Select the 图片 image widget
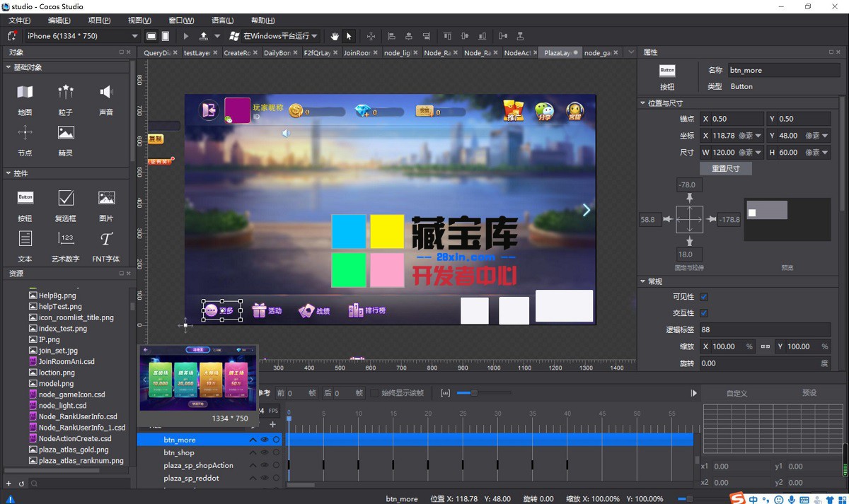849x504 pixels. click(x=106, y=205)
